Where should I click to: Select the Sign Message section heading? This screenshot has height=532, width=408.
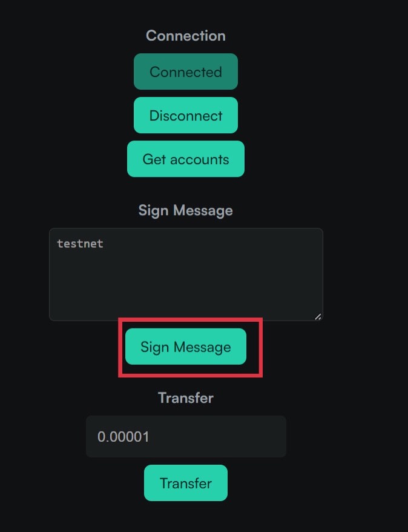186,210
